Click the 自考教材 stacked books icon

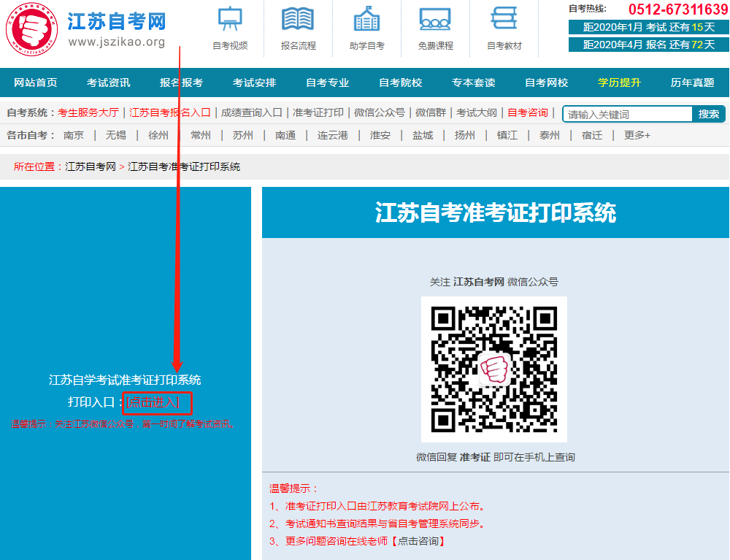click(x=504, y=20)
